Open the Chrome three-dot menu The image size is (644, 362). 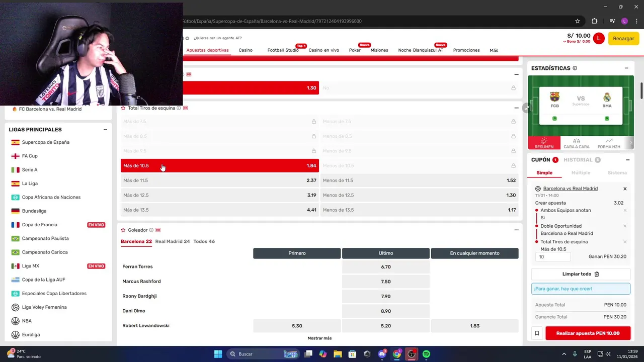(636, 21)
